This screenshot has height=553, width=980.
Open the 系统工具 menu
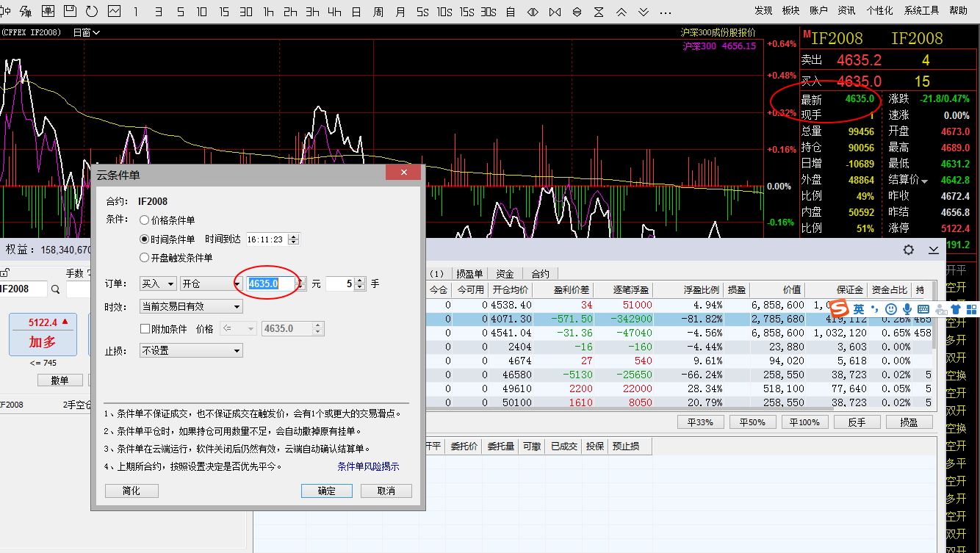pyautogui.click(x=921, y=10)
